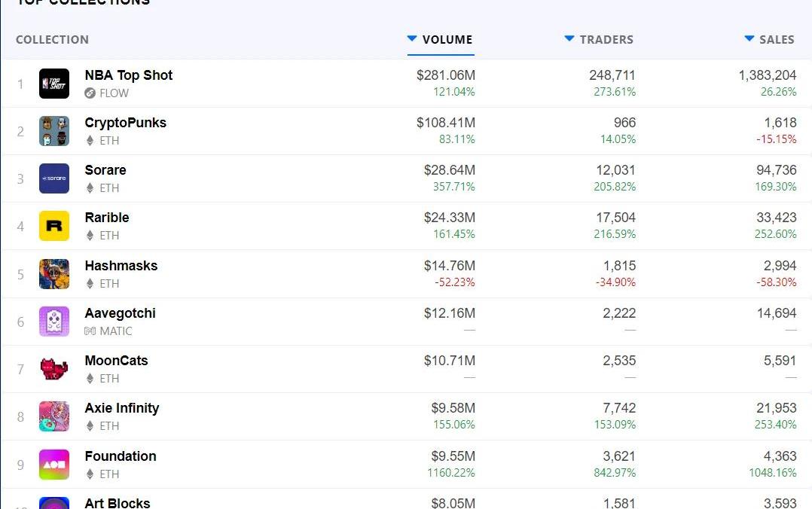Click the Foundation gradient logo icon

[54, 465]
